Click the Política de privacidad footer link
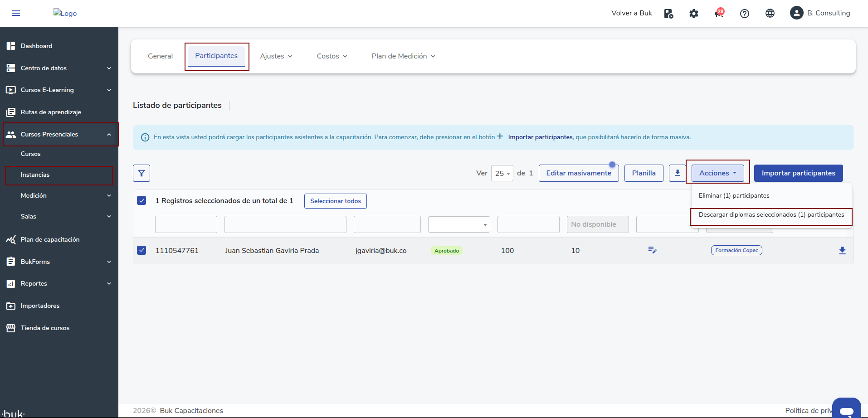The height and width of the screenshot is (418, 868). coord(809,411)
